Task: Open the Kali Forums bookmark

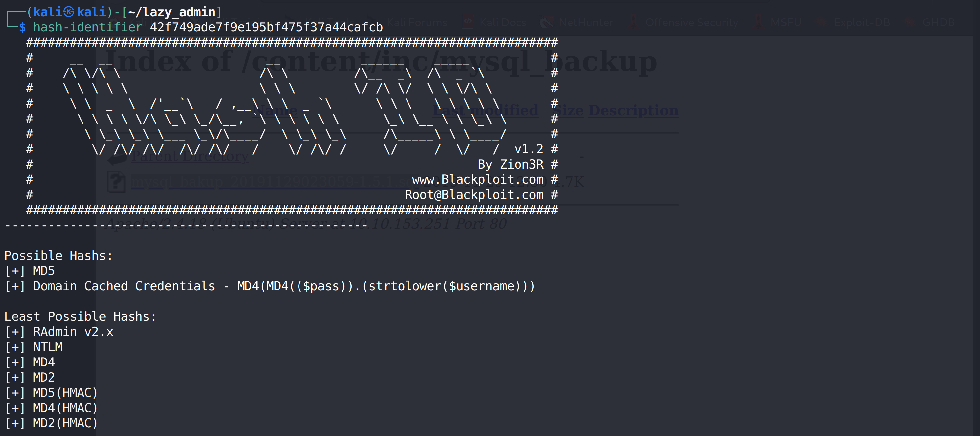Action: coord(417,23)
